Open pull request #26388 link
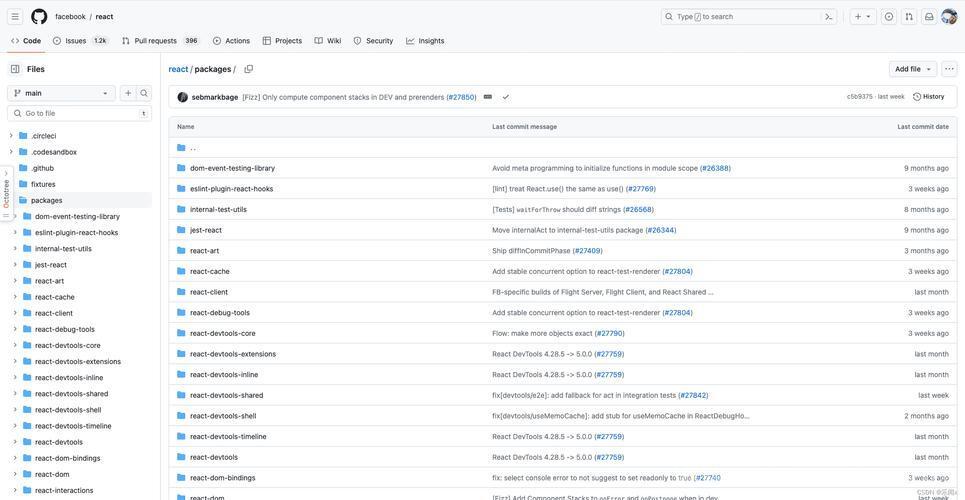The height and width of the screenshot is (500, 965). 715,168
